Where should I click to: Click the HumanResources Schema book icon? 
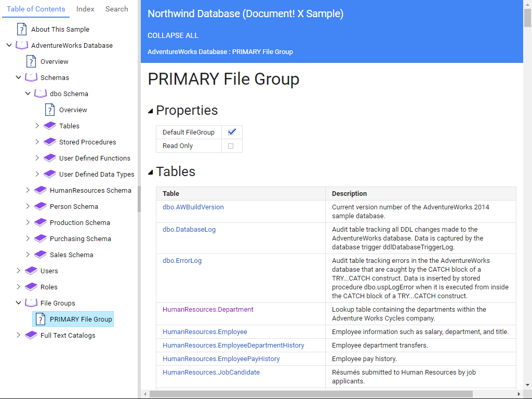pyautogui.click(x=41, y=190)
